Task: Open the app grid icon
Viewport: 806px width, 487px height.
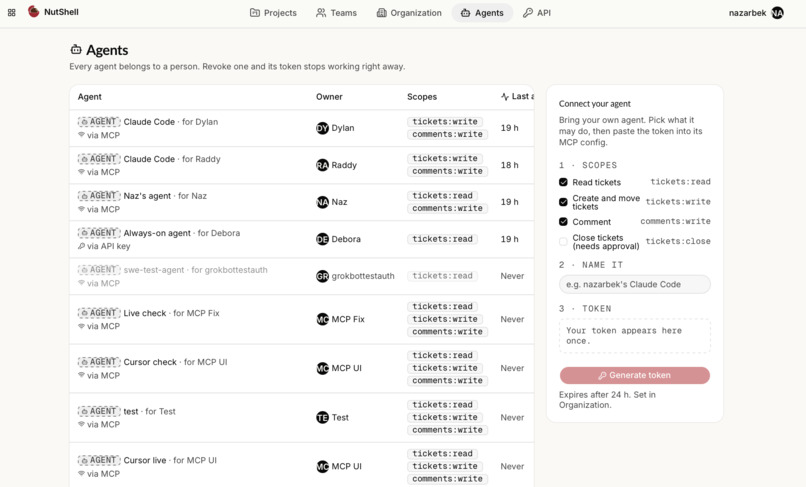Action: click(11, 12)
